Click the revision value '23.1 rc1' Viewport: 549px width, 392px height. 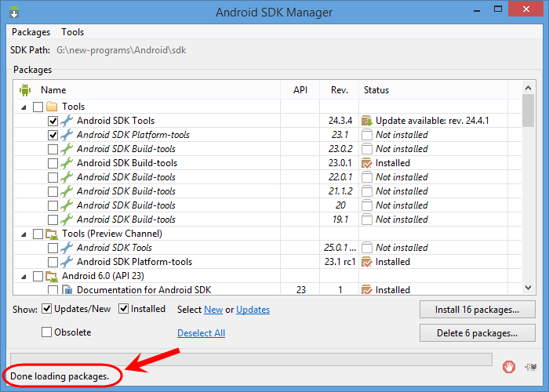(340, 262)
